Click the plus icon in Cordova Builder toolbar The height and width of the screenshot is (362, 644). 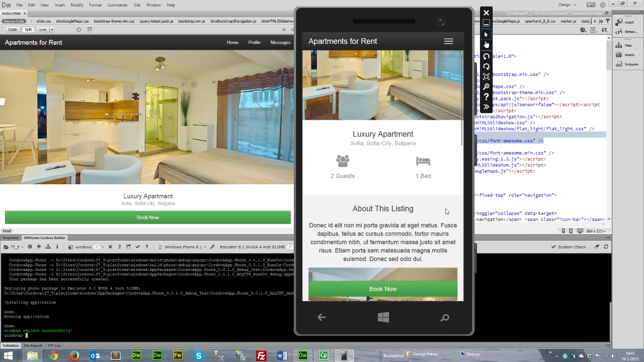39,247
